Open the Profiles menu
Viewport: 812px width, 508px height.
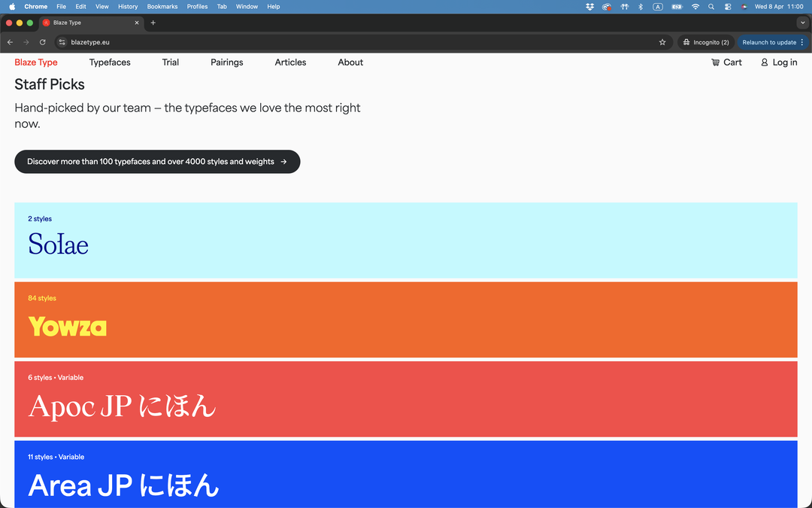[x=197, y=7]
